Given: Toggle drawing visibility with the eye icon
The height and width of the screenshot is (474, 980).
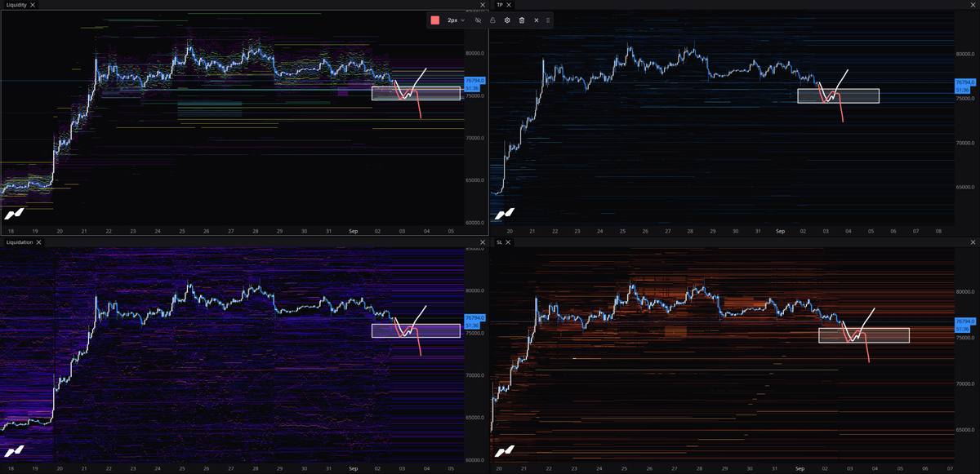Looking at the screenshot, I should 478,20.
